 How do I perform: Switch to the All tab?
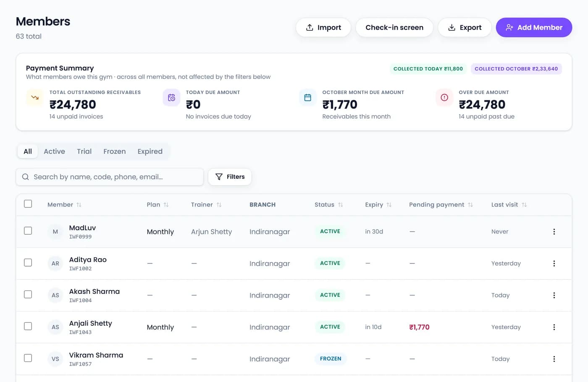pos(28,152)
